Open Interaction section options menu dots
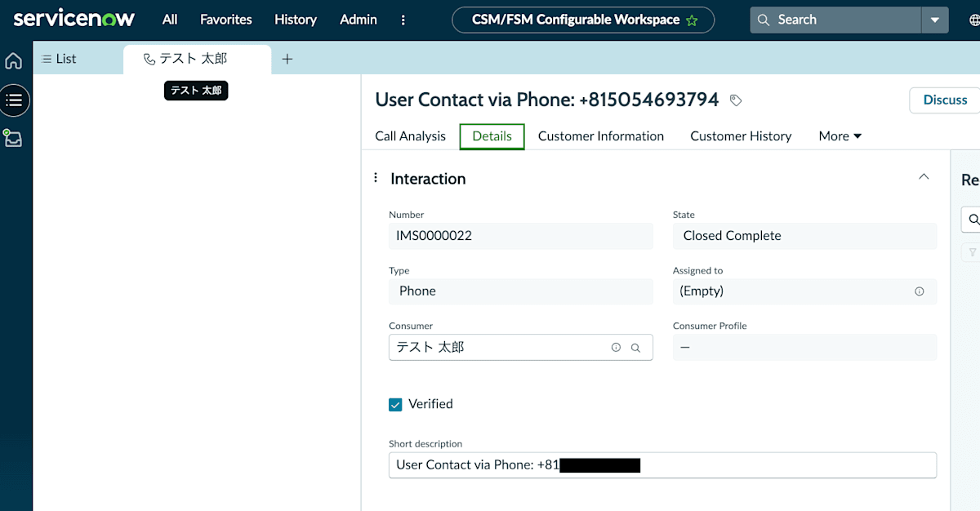980x511 pixels. click(376, 178)
